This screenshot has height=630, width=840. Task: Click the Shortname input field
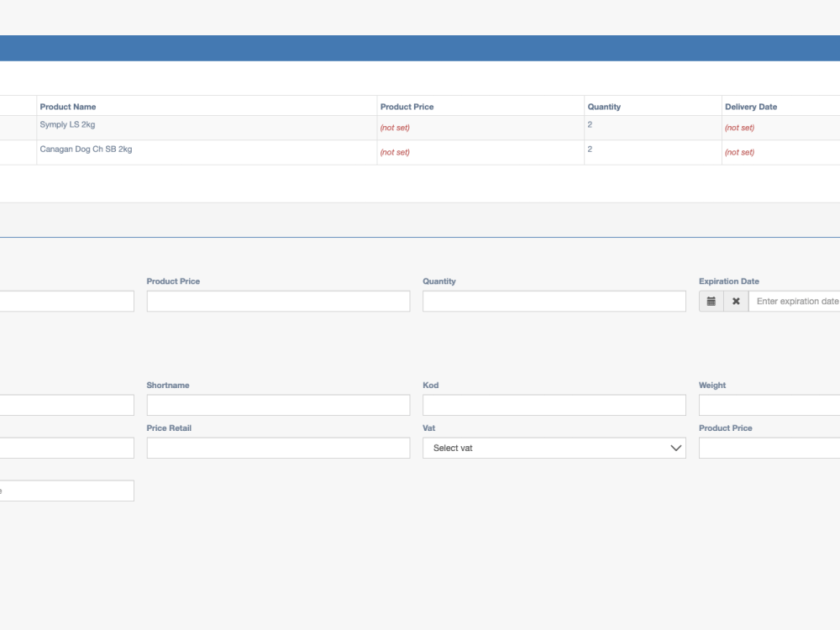click(278, 405)
